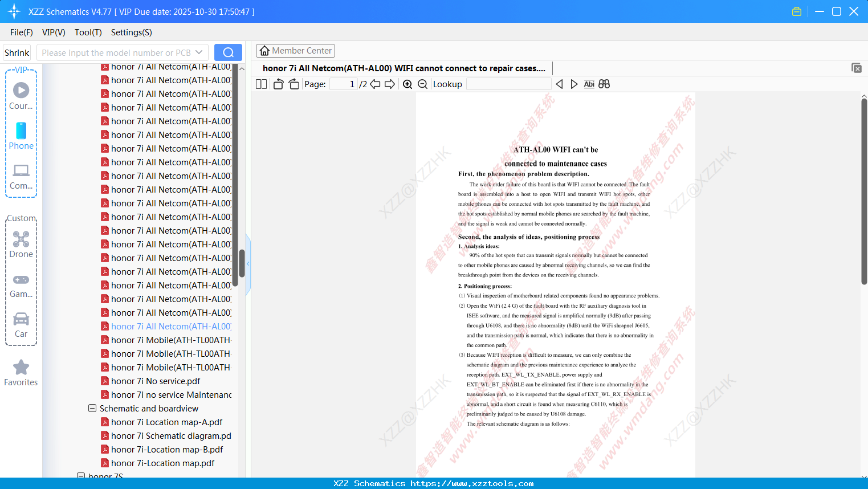Close all tabs icon at right
The height and width of the screenshot is (489, 868).
pos(857,68)
